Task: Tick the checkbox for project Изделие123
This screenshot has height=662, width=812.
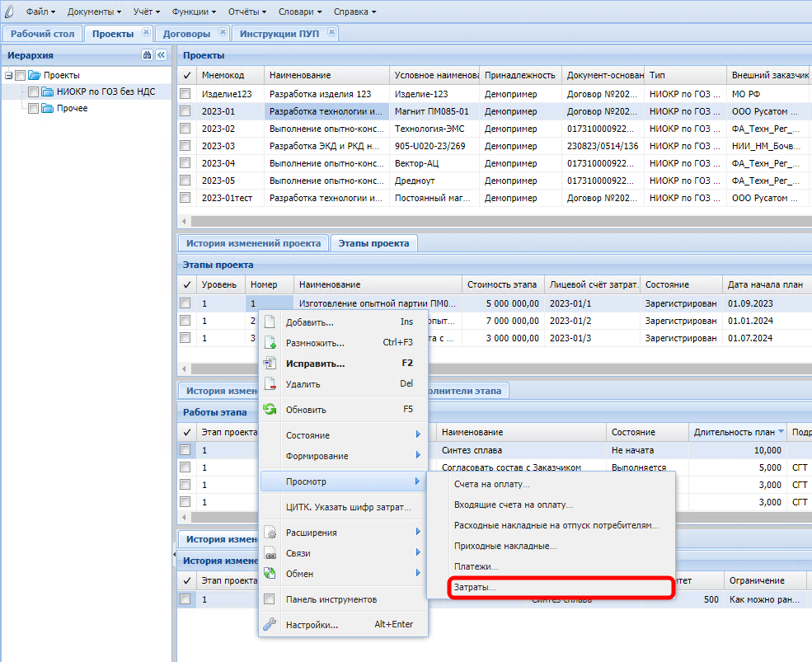Action: [x=185, y=94]
